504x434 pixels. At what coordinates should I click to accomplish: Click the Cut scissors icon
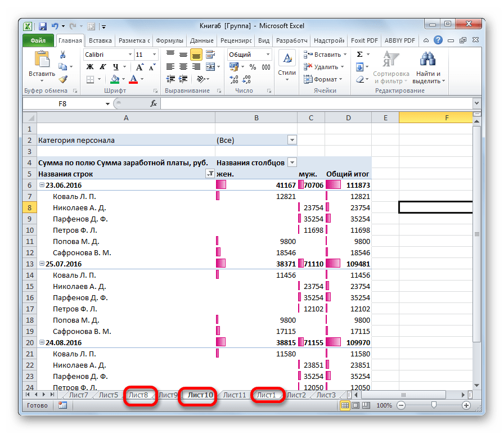63,55
